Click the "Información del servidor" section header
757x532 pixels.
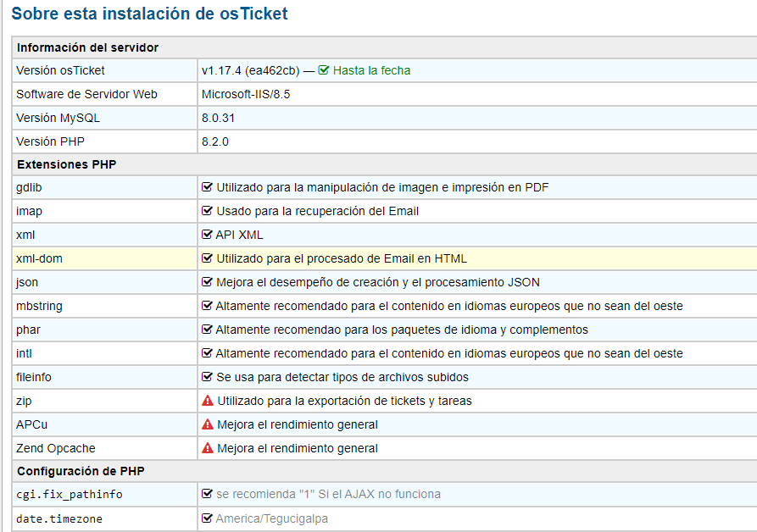88,47
